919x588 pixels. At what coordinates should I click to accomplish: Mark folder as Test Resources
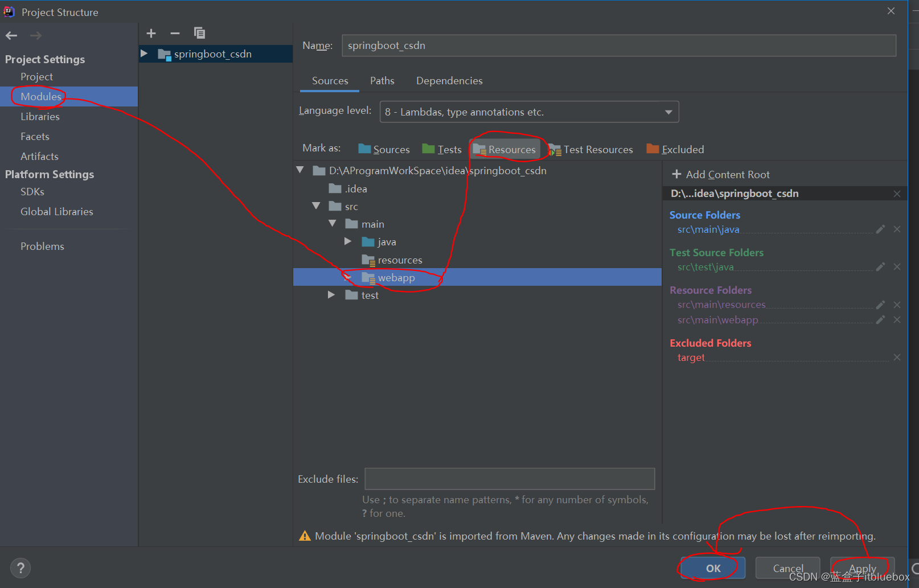click(590, 149)
